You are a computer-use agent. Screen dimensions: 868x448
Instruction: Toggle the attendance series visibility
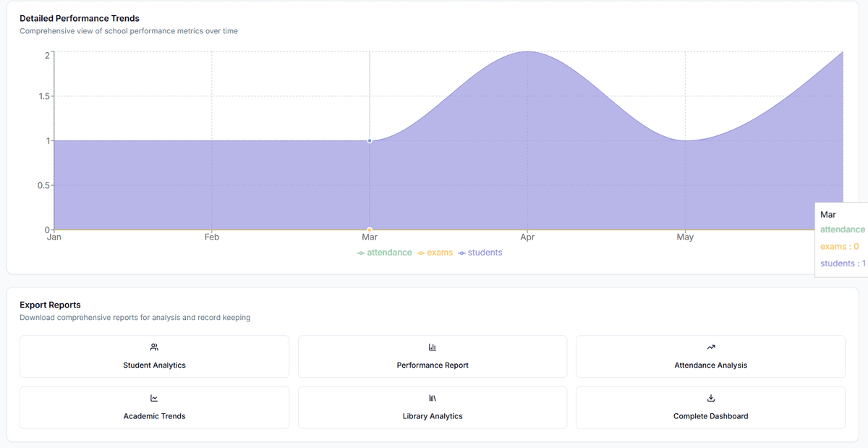click(x=384, y=252)
